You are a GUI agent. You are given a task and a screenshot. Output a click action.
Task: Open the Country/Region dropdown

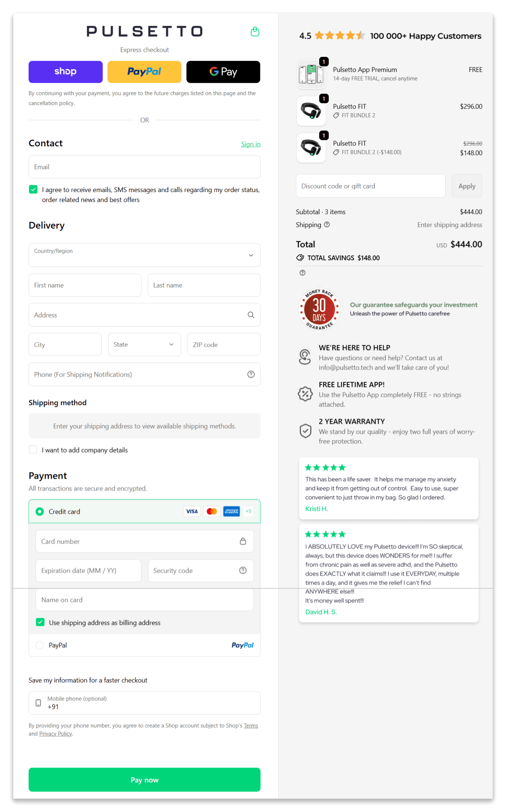[x=145, y=255]
